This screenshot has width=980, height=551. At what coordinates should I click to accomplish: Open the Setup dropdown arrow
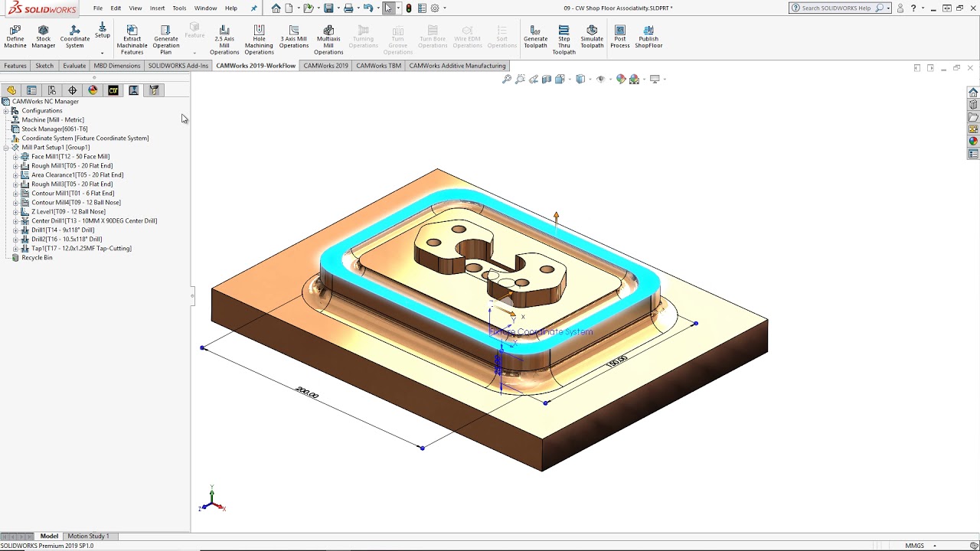click(102, 53)
